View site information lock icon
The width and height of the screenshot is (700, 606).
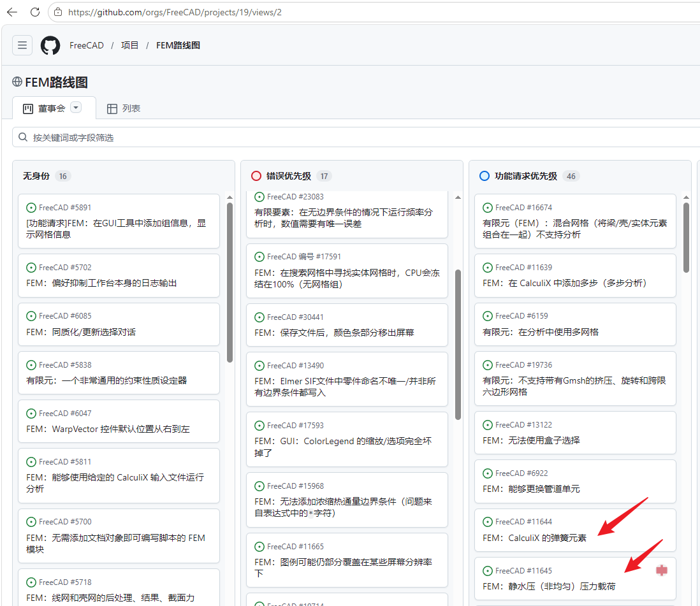click(58, 12)
